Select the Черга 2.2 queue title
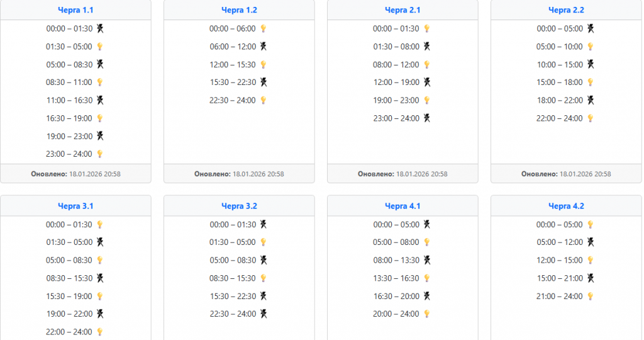The height and width of the screenshot is (340, 644). (566, 10)
